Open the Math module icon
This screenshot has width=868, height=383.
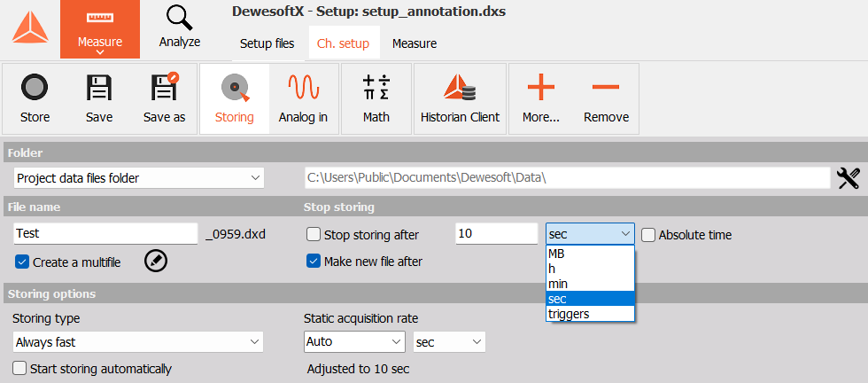(x=376, y=88)
